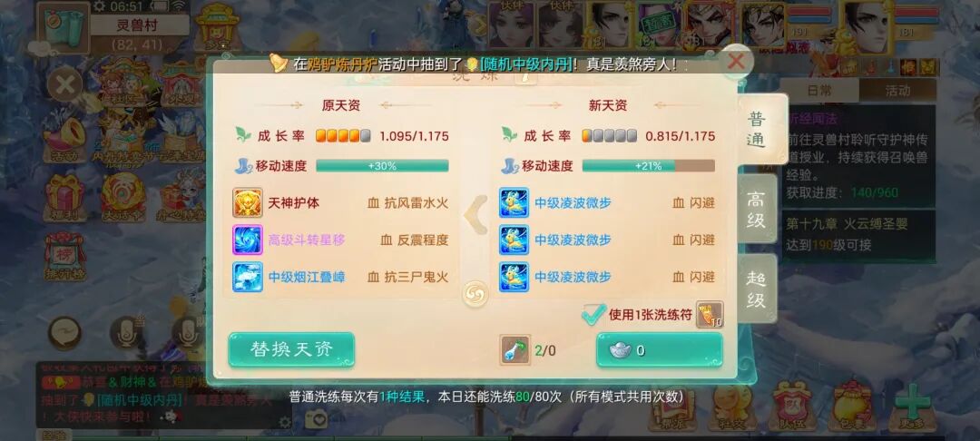
Task: Select the 高级斗转星移 skill icon
Action: pos(248,240)
